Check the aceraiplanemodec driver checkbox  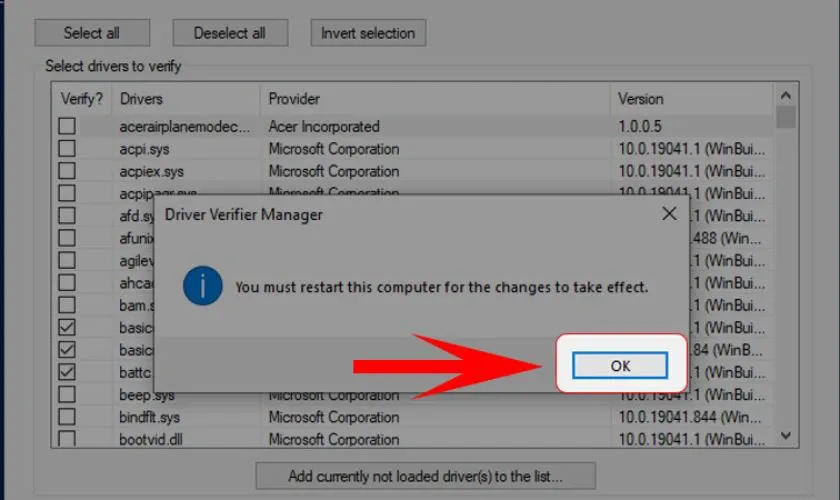click(x=67, y=127)
